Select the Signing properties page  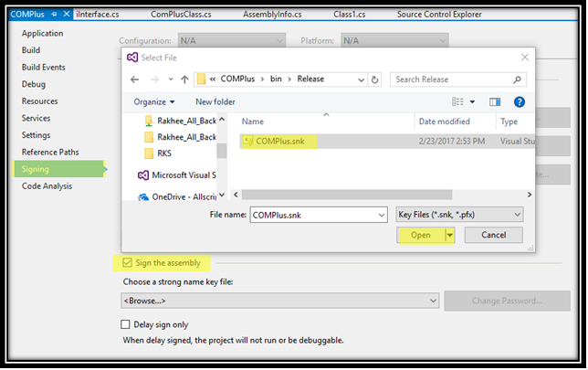(58, 169)
